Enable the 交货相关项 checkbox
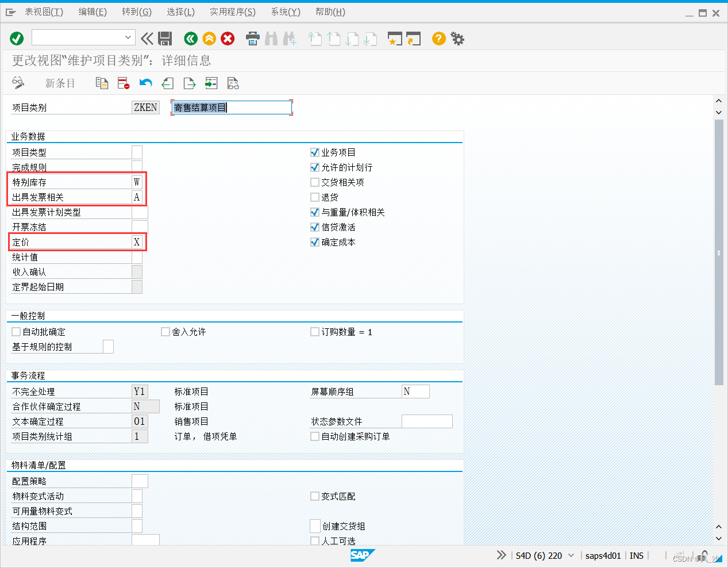728x568 pixels. 315,182
